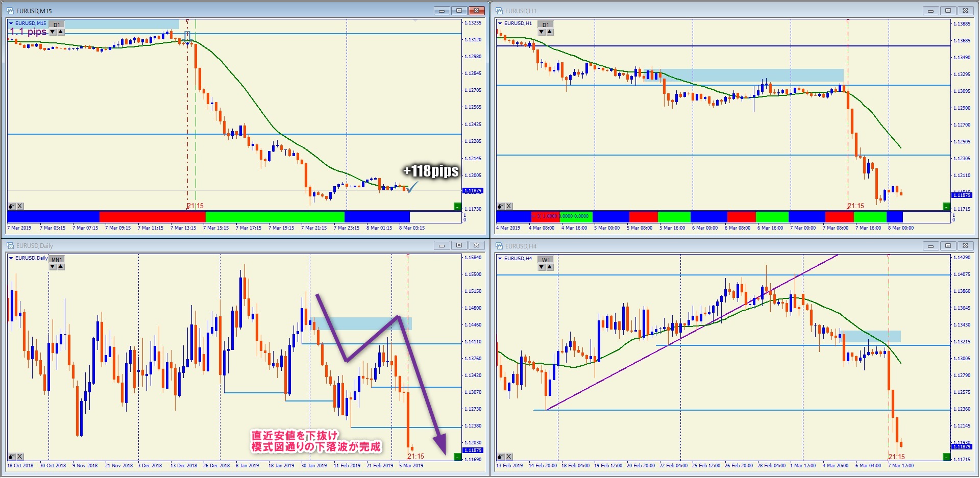Click the W1 timeframe button in H4 chart
Screen dimensions: 980x478
546,260
